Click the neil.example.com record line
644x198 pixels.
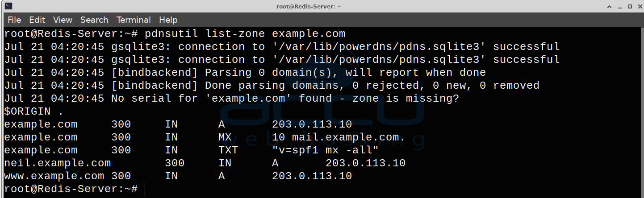(205, 163)
